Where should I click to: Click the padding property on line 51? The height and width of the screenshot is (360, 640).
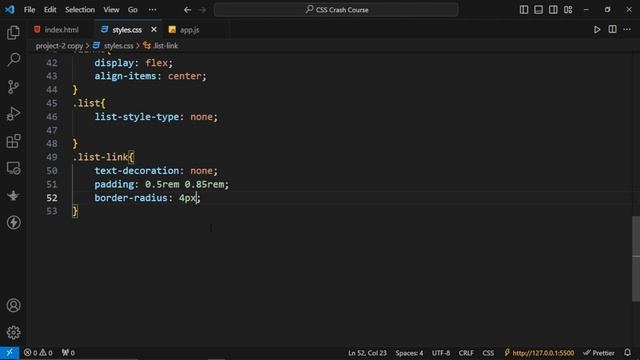click(x=114, y=184)
